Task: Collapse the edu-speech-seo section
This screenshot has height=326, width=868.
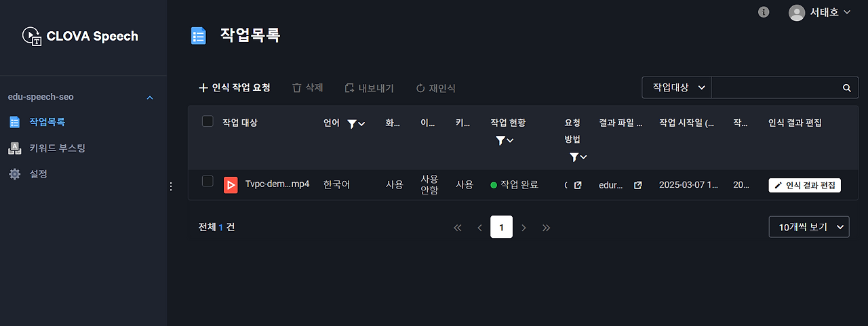Action: pos(150,98)
